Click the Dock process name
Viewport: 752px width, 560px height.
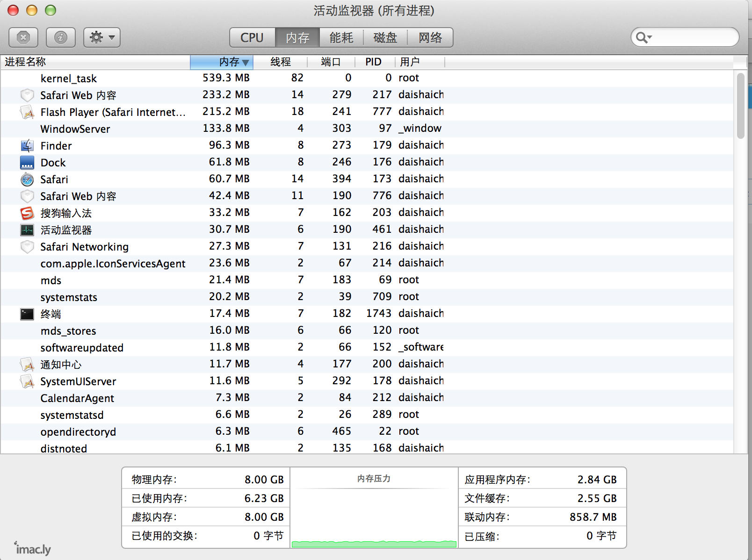click(x=53, y=163)
